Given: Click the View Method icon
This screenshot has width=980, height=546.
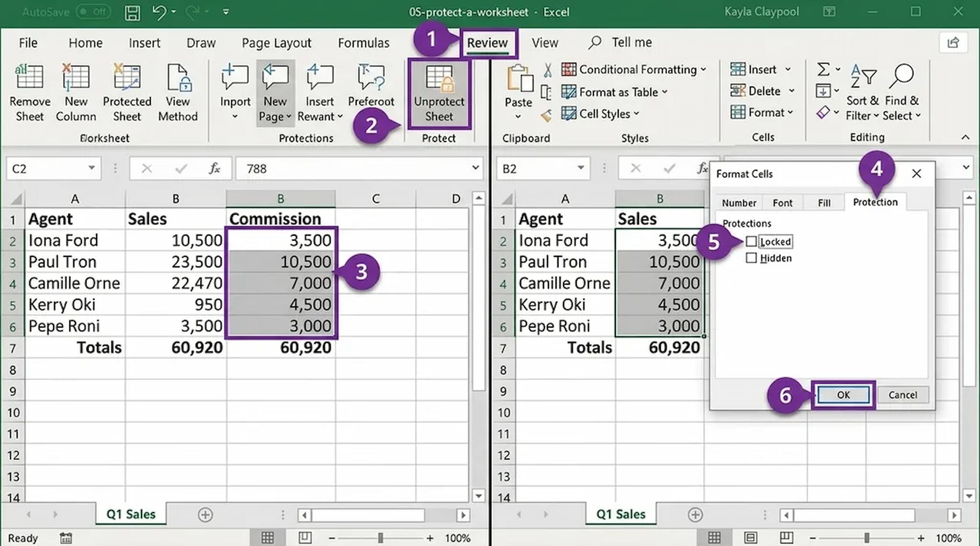Looking at the screenshot, I should click(178, 77).
